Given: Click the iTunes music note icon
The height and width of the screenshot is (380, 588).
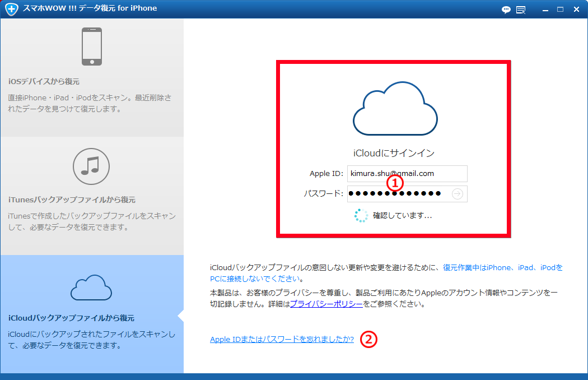Looking at the screenshot, I should click(x=91, y=166).
